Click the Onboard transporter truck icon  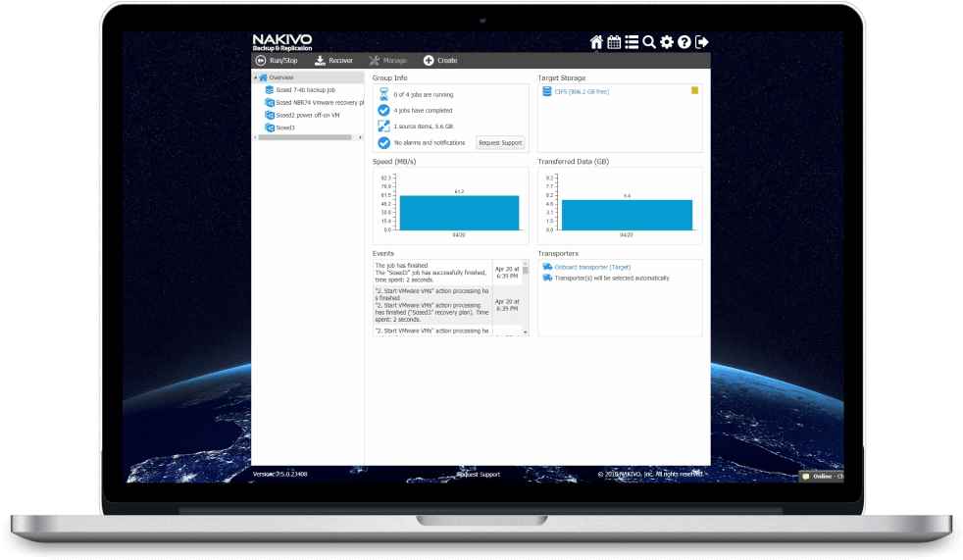[x=547, y=267]
